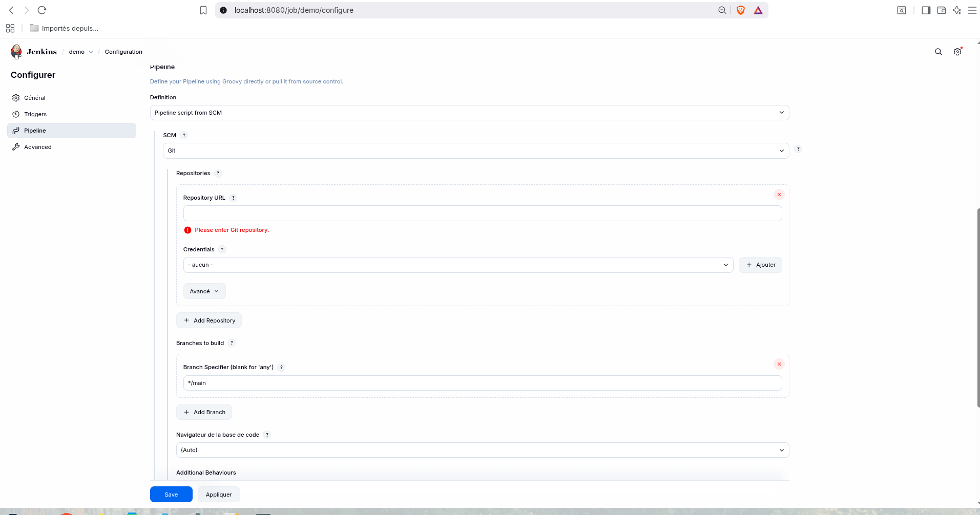The height and width of the screenshot is (515, 980).
Task: Open Jenkins search icon
Action: pos(939,52)
